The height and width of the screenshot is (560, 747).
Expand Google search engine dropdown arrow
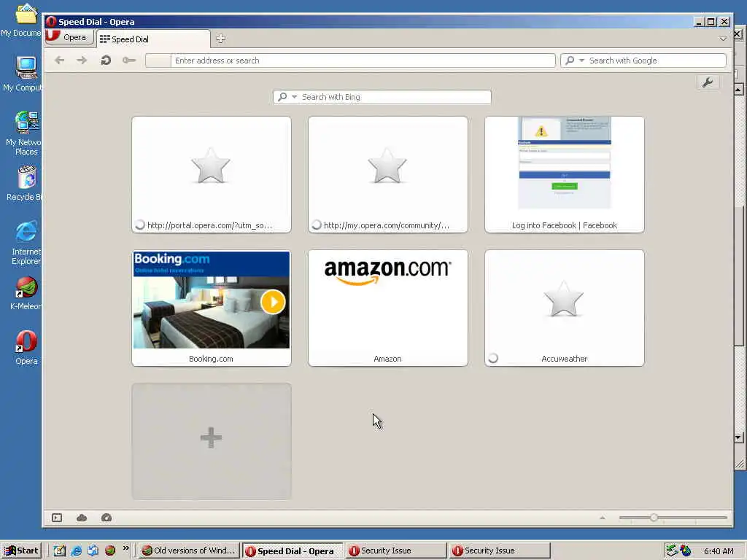[581, 61]
